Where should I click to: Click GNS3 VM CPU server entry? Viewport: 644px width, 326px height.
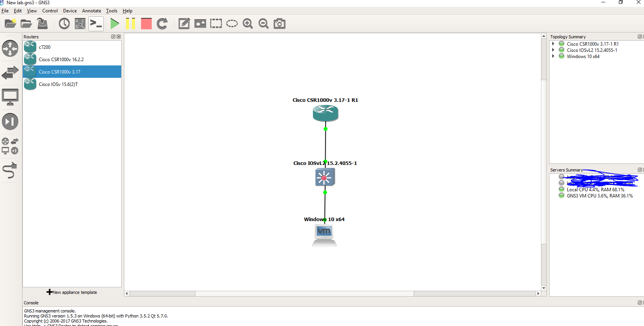point(600,196)
